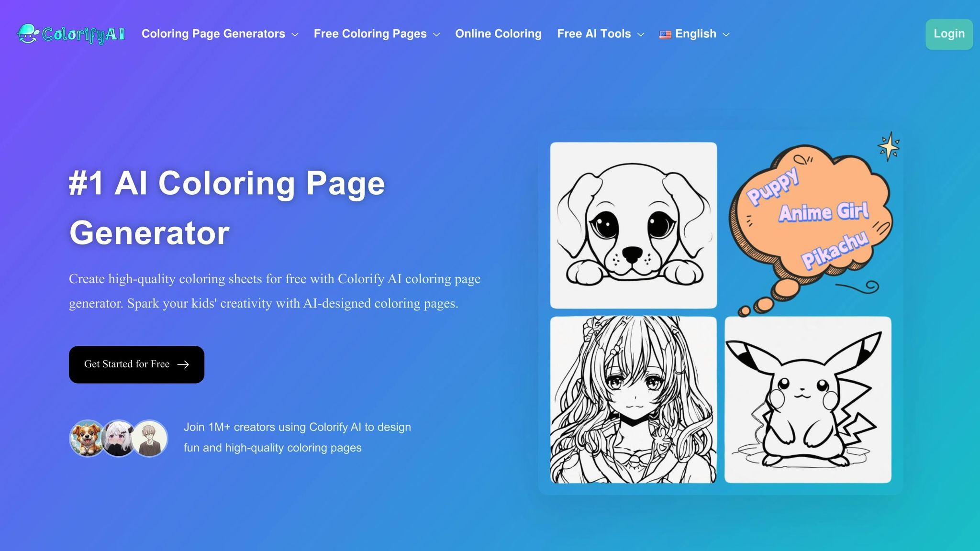
Task: Click the ColorifyAI wordmark text
Action: 83,34
